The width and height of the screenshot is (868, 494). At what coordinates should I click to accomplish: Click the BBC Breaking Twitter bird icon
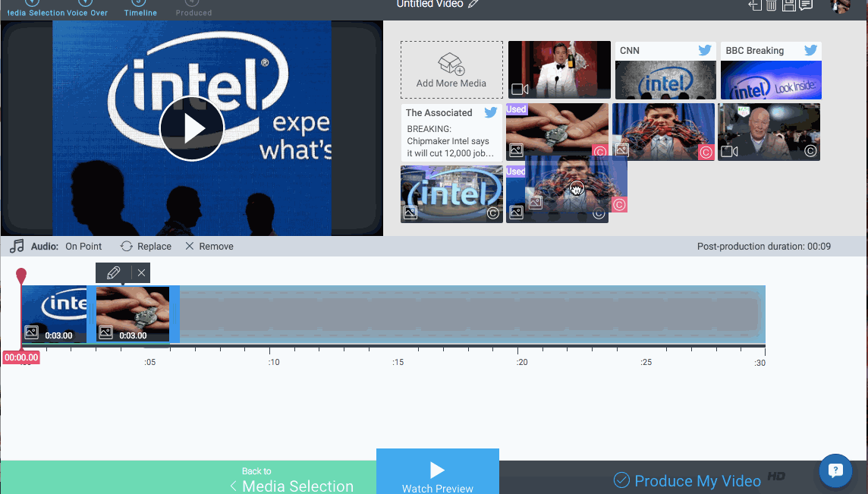(810, 50)
